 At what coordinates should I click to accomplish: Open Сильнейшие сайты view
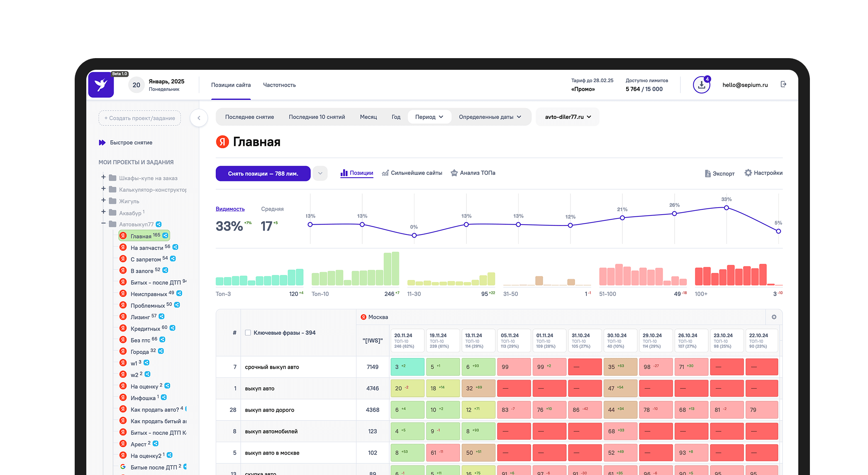click(x=412, y=173)
